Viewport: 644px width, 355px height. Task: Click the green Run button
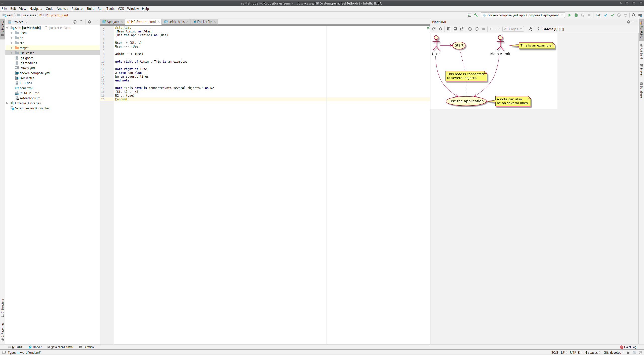pos(570,15)
